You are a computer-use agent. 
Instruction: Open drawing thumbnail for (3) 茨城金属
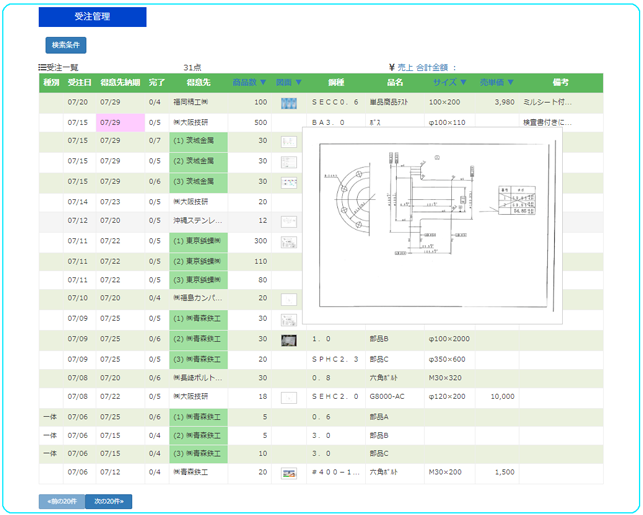(x=289, y=182)
